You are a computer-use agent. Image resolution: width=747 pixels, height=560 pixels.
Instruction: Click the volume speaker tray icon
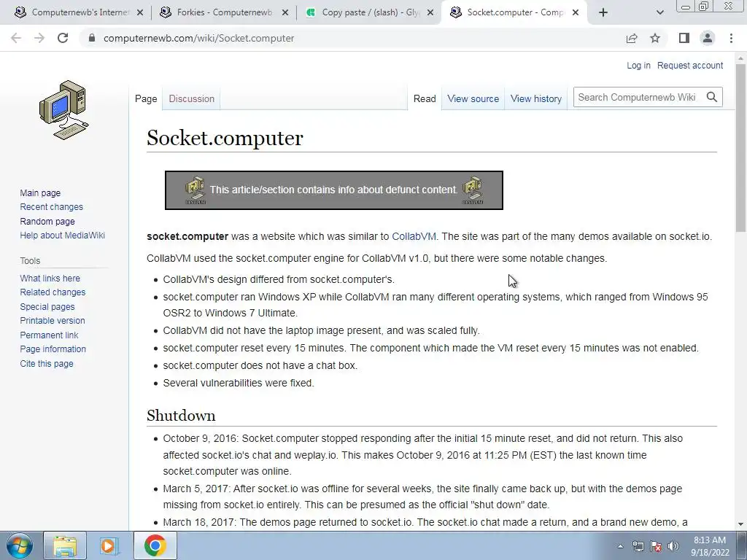pos(673,546)
